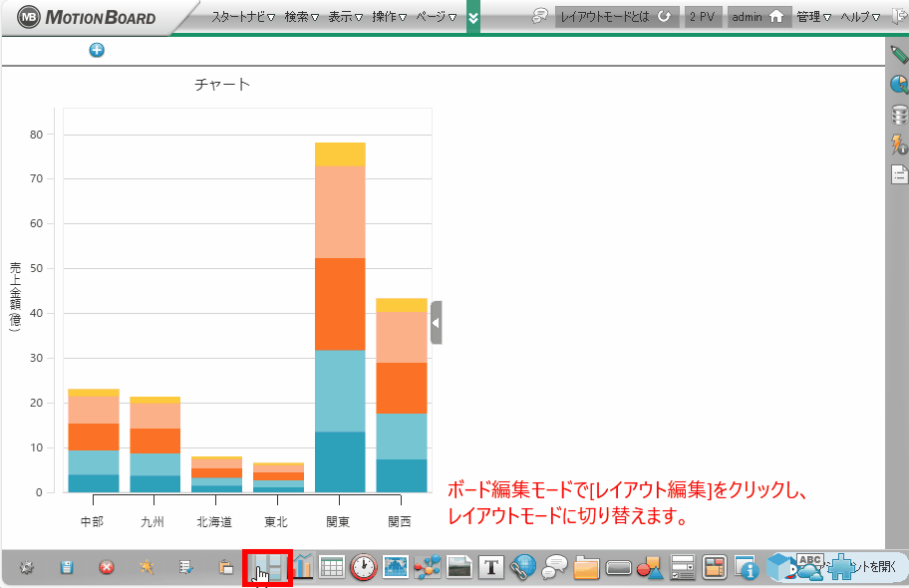Collapse the side panel using the arrow handle
This screenshot has height=588, width=909.
point(436,322)
